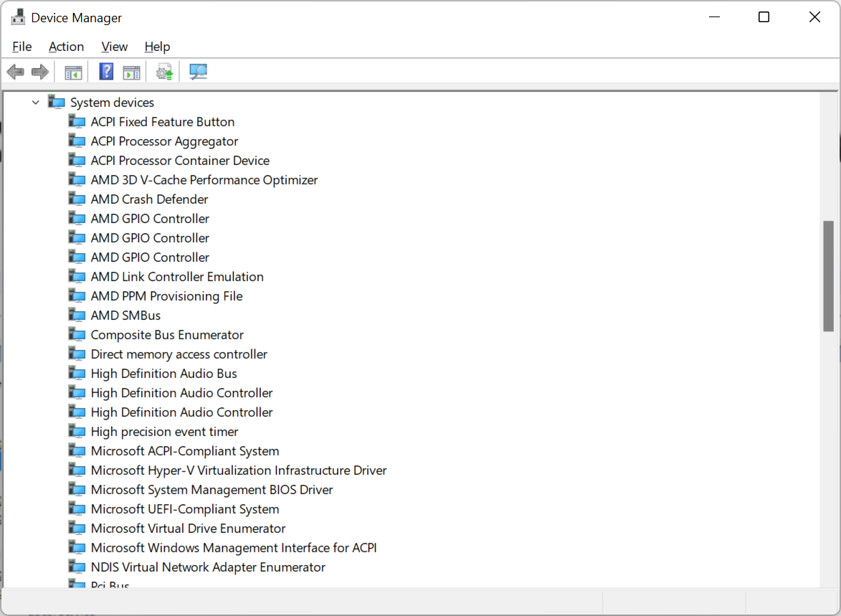The width and height of the screenshot is (841, 616).
Task: Open the Action menu
Action: point(66,47)
